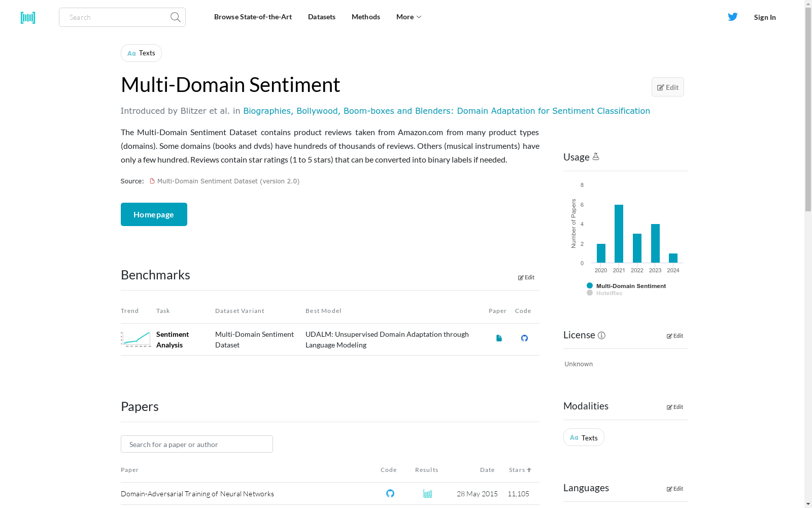Expand the More navigation dropdown
The width and height of the screenshot is (812, 508).
408,17
